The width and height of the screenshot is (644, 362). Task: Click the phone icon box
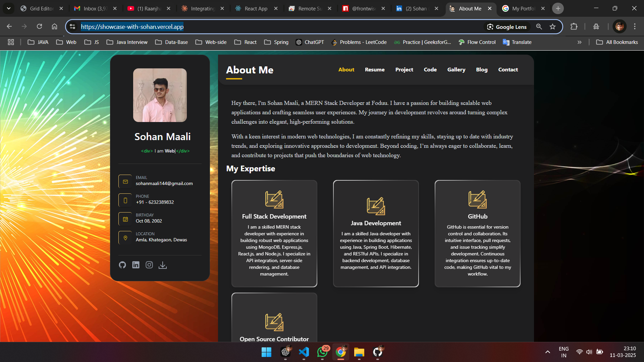(x=125, y=200)
